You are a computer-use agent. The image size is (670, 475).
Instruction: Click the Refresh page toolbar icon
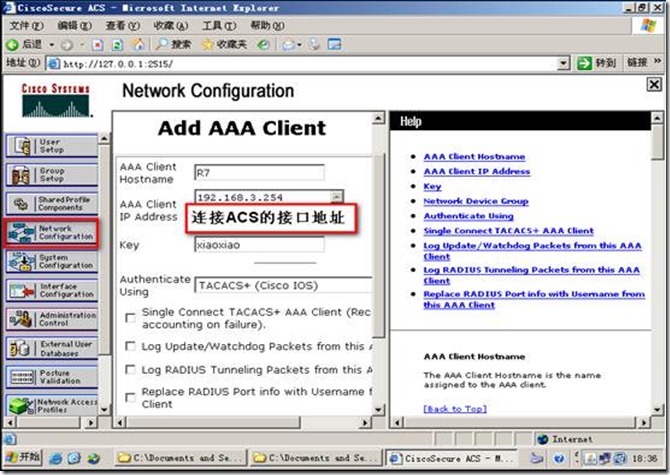[118, 44]
